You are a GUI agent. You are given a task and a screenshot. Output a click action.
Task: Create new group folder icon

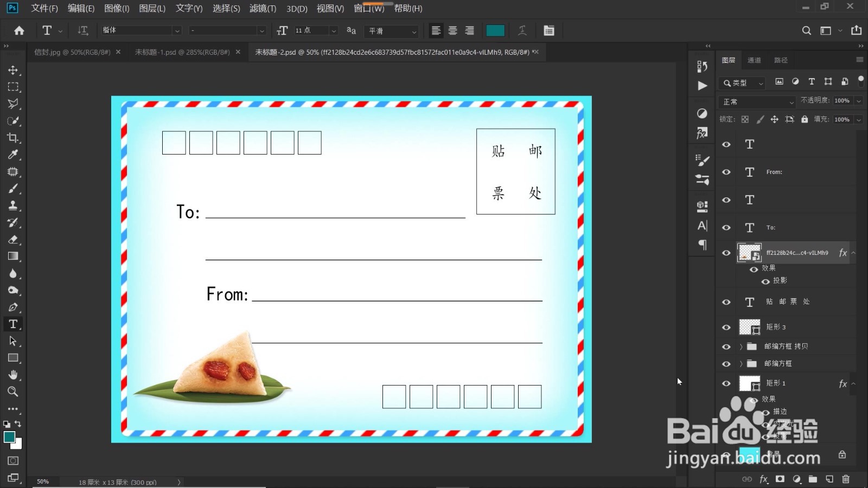[x=813, y=479]
